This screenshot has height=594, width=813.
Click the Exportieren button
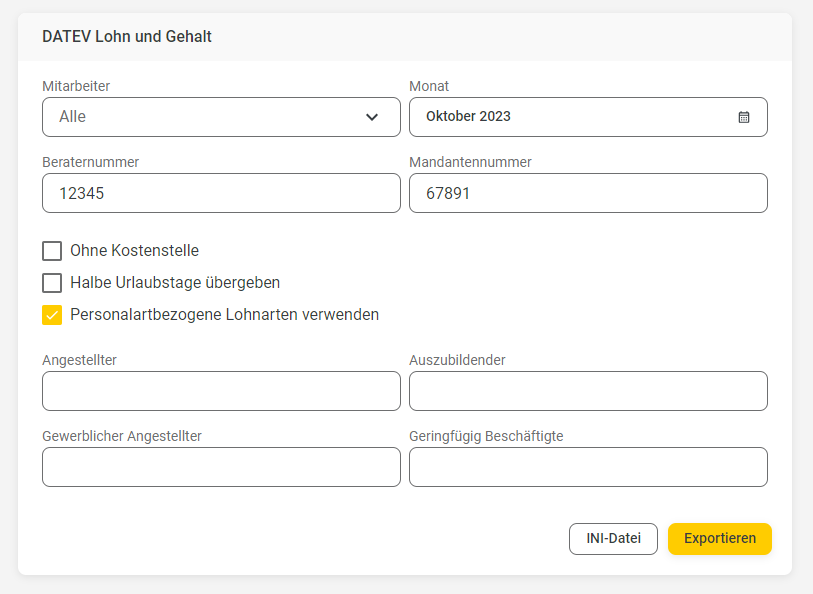click(720, 539)
